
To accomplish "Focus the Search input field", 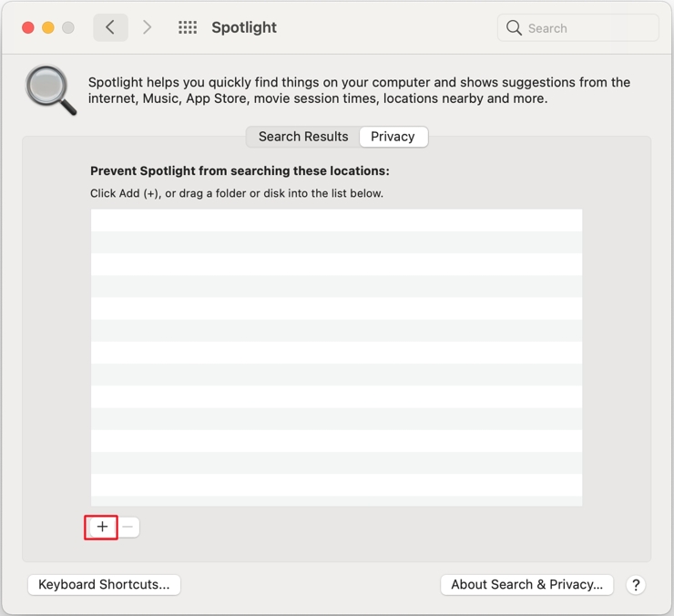I will 578,28.
